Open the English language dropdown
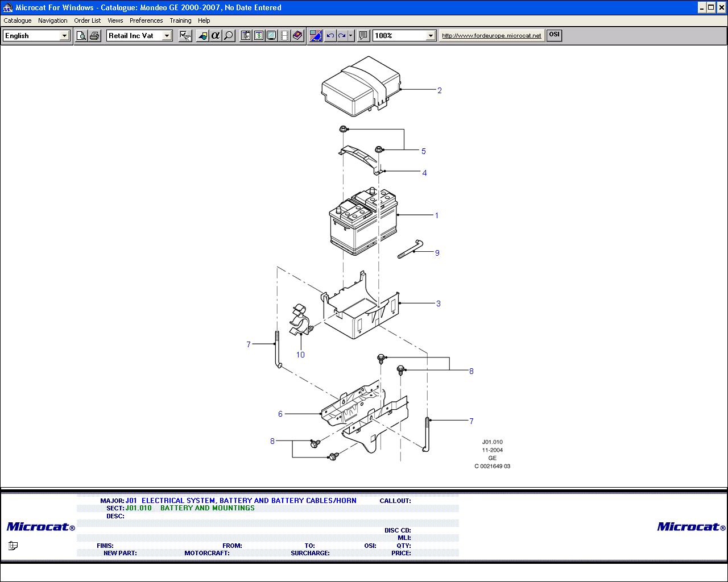The height and width of the screenshot is (582, 728). (64, 36)
